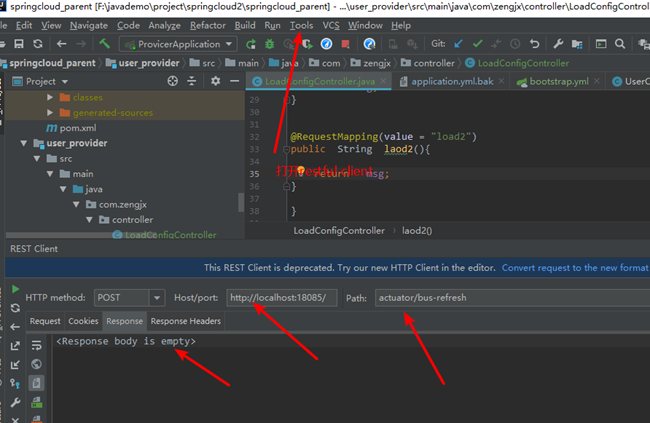Start debugging with the green bug icon
This screenshot has height=423, width=650.
click(x=269, y=44)
